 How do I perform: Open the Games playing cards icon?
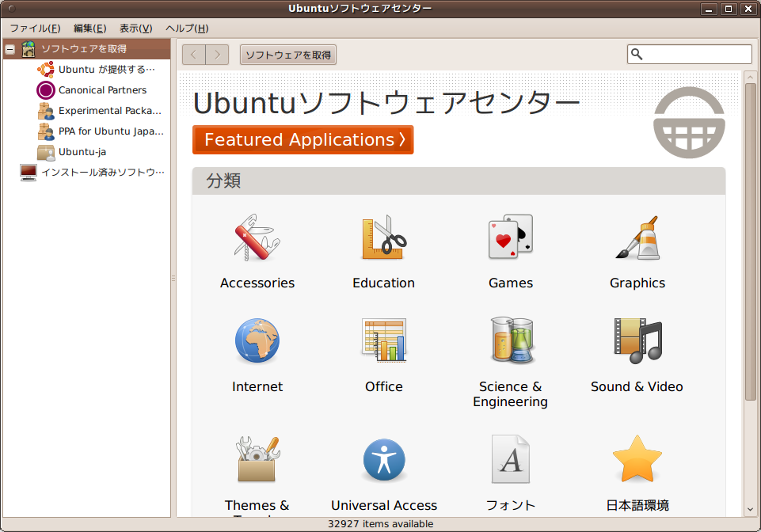tap(511, 237)
